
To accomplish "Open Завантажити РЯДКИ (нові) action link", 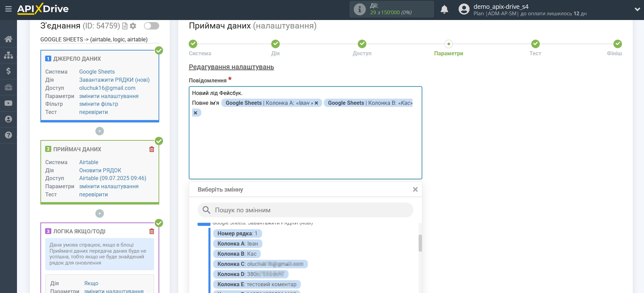I will 114,80.
